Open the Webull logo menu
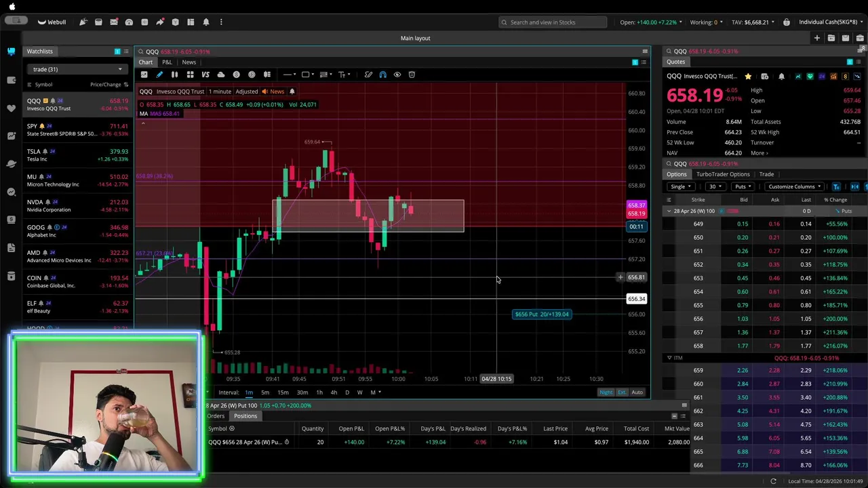Viewport: 868px width, 488px height. coord(52,22)
